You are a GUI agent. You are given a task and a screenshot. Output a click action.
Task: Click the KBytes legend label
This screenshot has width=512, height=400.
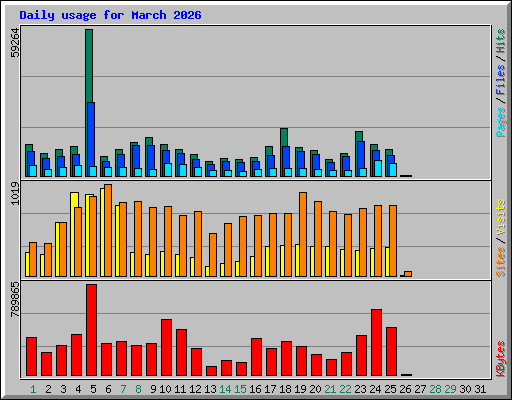click(501, 359)
